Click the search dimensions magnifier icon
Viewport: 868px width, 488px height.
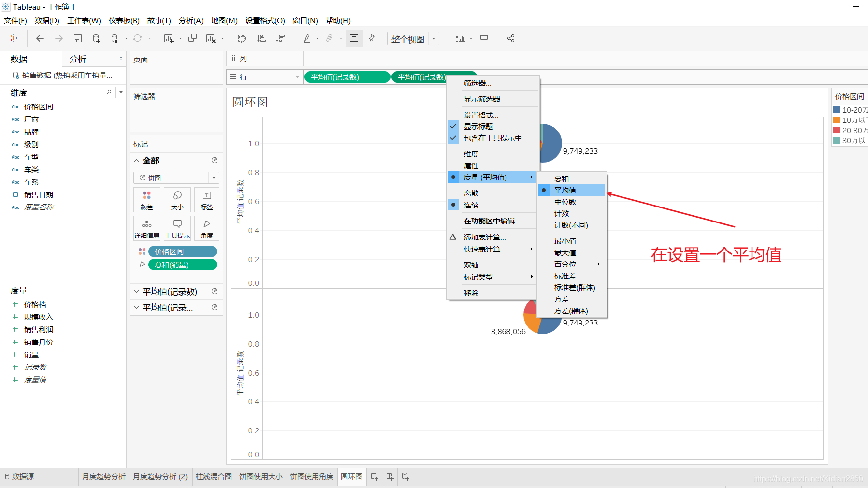[109, 92]
